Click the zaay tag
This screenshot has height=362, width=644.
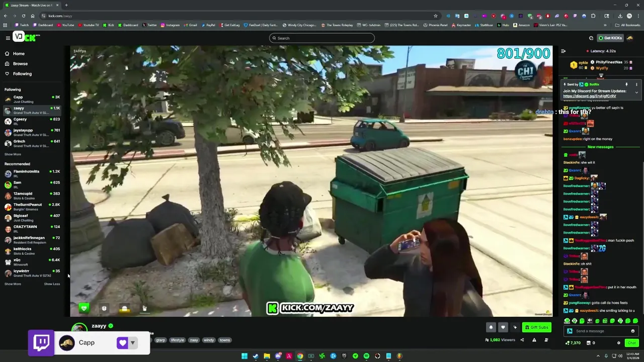194,340
